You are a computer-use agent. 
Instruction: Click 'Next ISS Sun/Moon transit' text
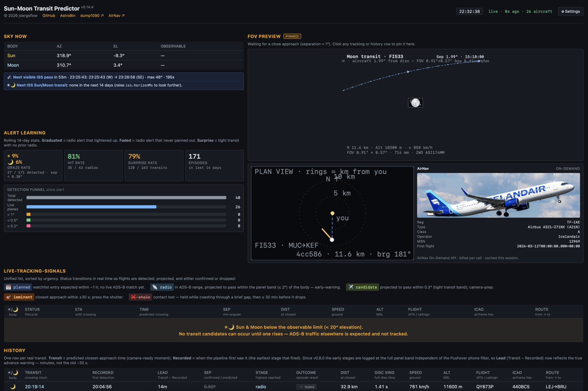click(42, 85)
